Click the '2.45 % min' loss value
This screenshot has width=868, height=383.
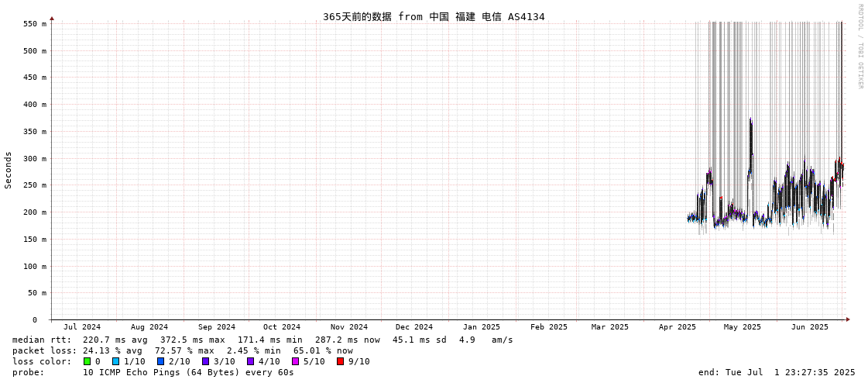[256, 351]
